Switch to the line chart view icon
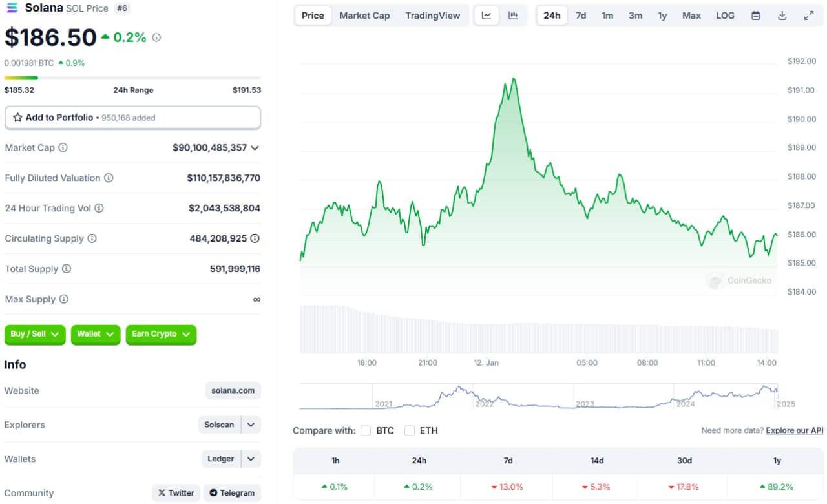This screenshot has width=827, height=504. 487,16
